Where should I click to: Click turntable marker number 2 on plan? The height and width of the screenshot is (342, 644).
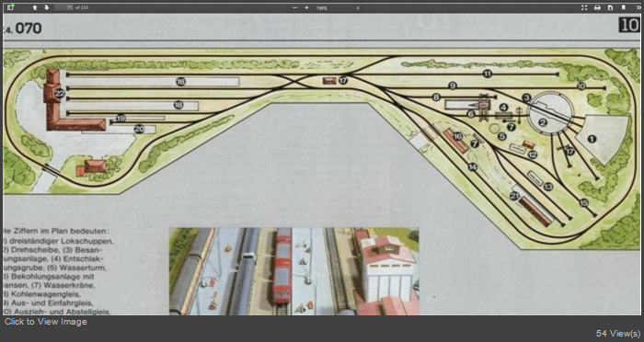click(x=543, y=121)
